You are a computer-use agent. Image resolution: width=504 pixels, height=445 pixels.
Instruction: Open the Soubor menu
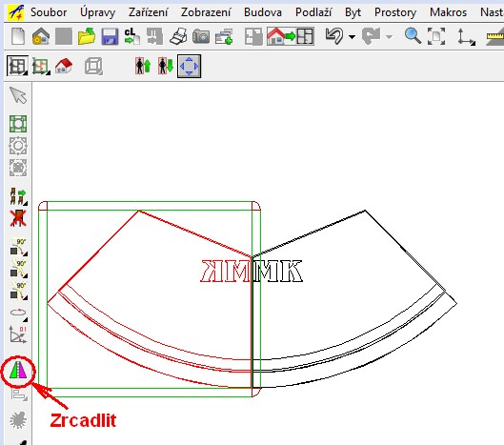pos(49,12)
